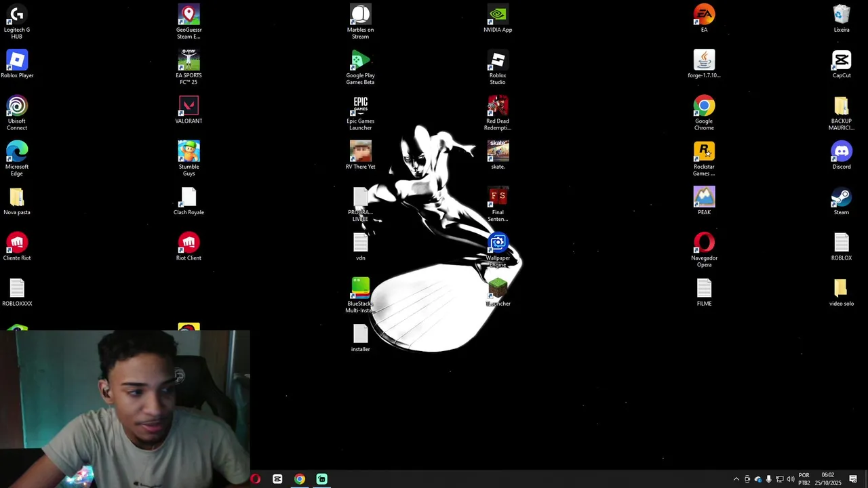Open the EA app shortcut
This screenshot has width=868, height=488.
point(704,18)
